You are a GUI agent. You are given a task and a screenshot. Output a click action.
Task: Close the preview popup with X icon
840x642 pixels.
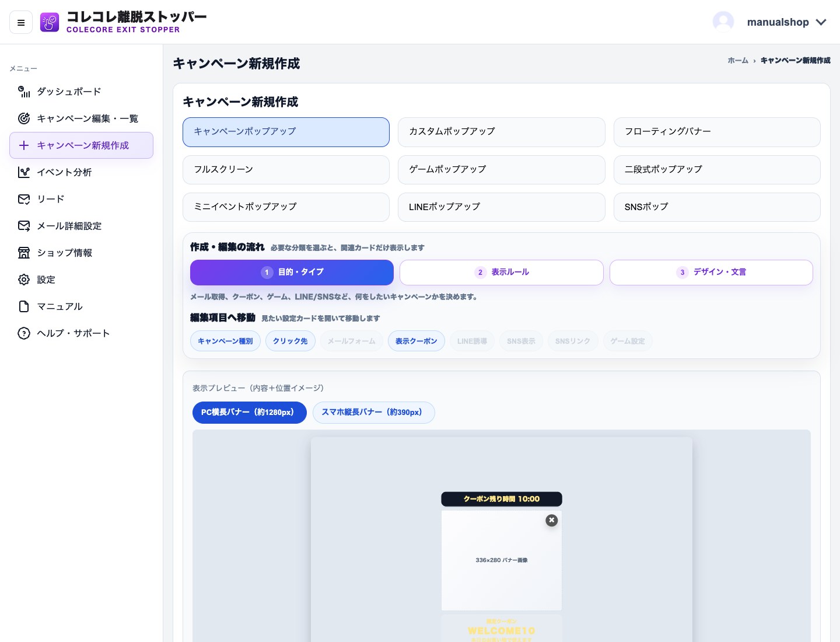552,520
